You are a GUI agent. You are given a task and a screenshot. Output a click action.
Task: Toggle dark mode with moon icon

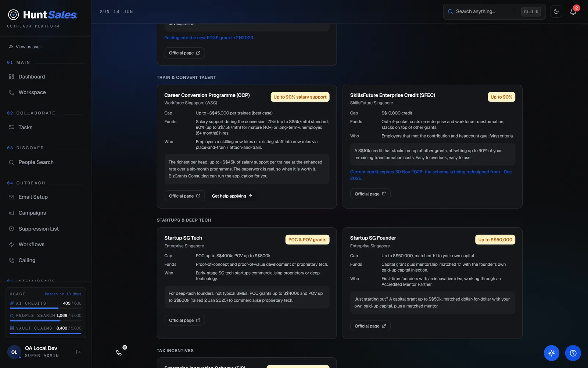(x=556, y=12)
